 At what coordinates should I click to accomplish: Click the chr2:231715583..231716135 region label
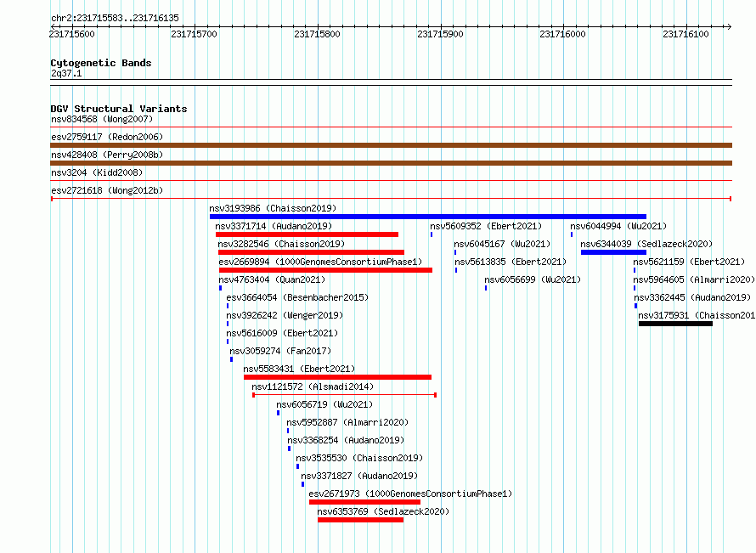pos(115,18)
